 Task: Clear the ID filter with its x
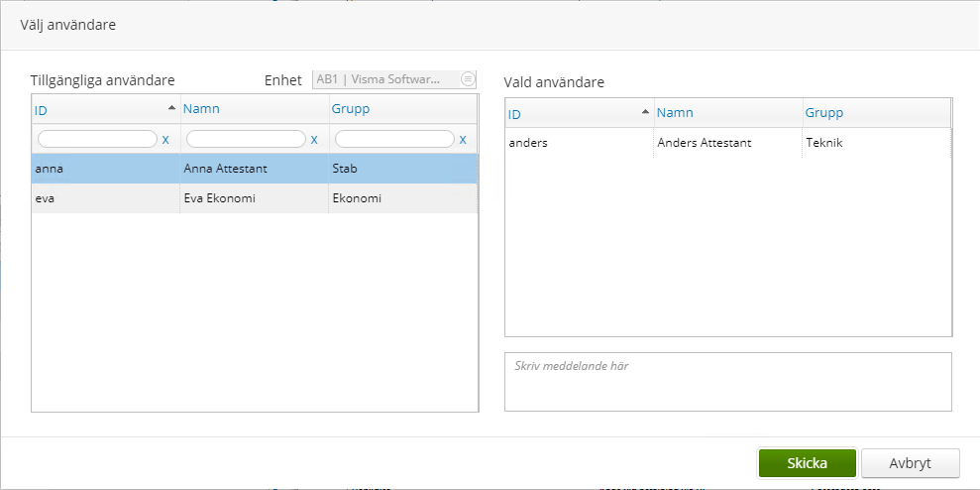(x=165, y=140)
